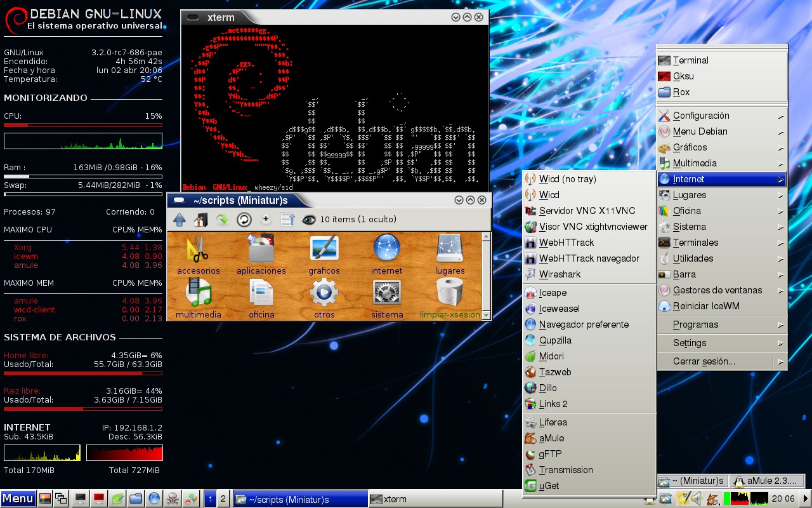Select Reiniciar IceWM menu entry

[722, 306]
